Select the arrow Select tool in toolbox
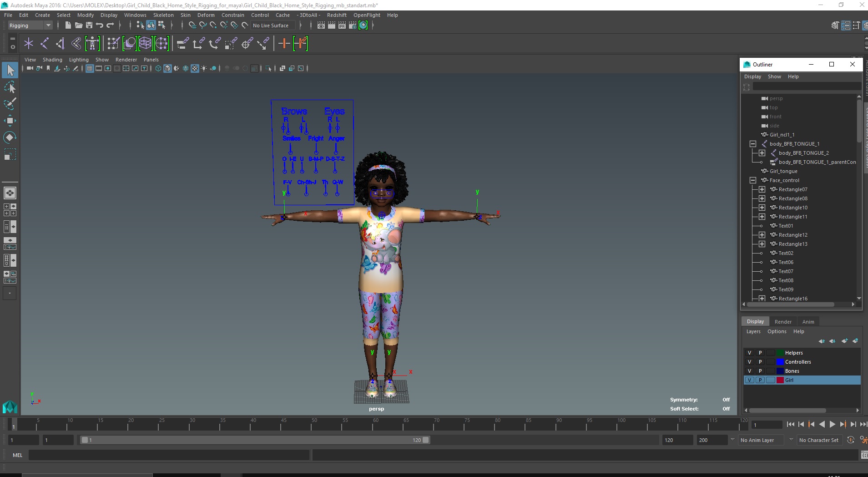Viewport: 868px width, 477px height. pos(10,70)
